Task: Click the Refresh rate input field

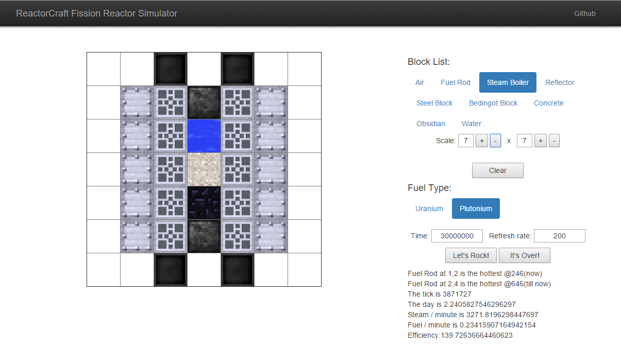Action: (x=560, y=236)
